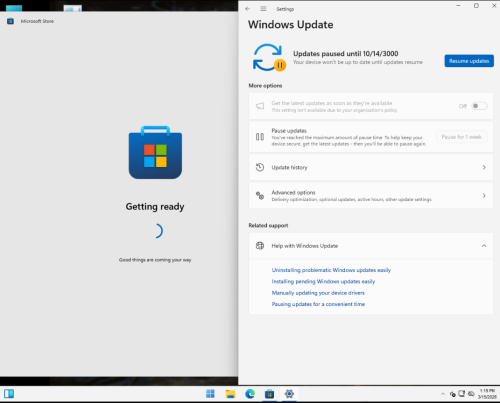The height and width of the screenshot is (403, 500).
Task: Show hidden system tray icons
Action: click(443, 394)
